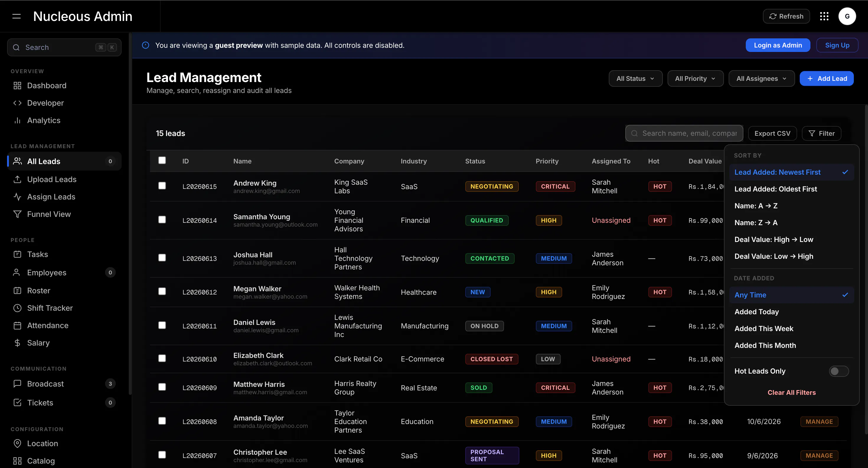Filter leads Added This Week
The height and width of the screenshot is (468, 868).
tap(792, 329)
